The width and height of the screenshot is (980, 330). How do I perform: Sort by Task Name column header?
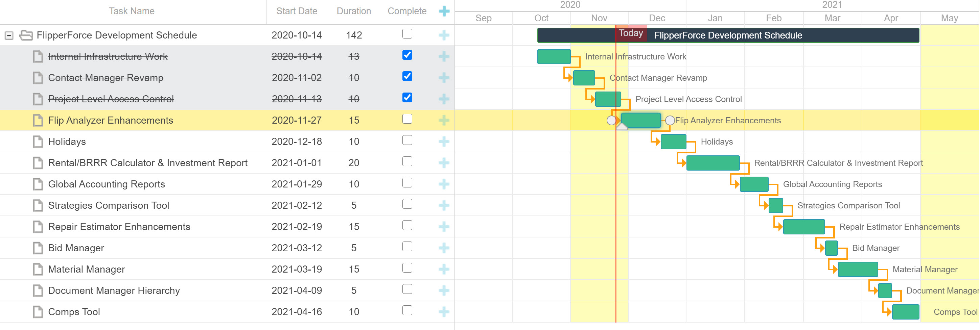pyautogui.click(x=132, y=11)
